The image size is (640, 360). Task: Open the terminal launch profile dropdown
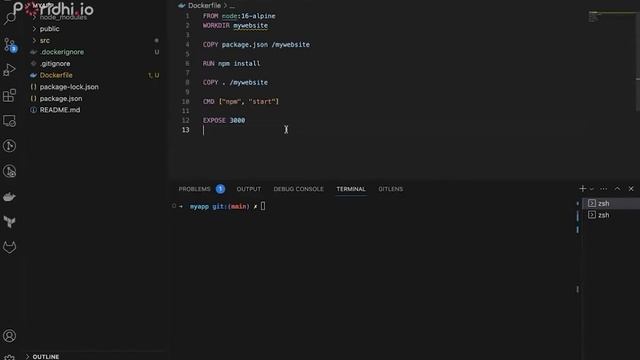coord(591,189)
